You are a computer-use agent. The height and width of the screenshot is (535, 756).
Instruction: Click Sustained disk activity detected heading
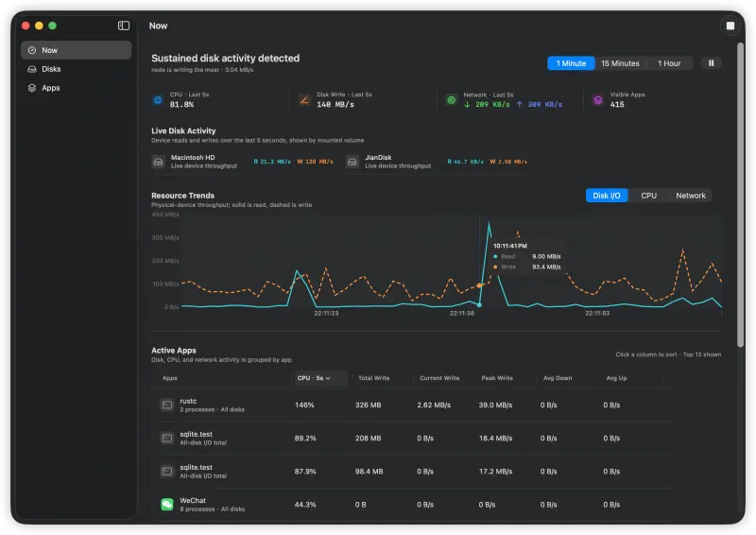click(x=225, y=59)
